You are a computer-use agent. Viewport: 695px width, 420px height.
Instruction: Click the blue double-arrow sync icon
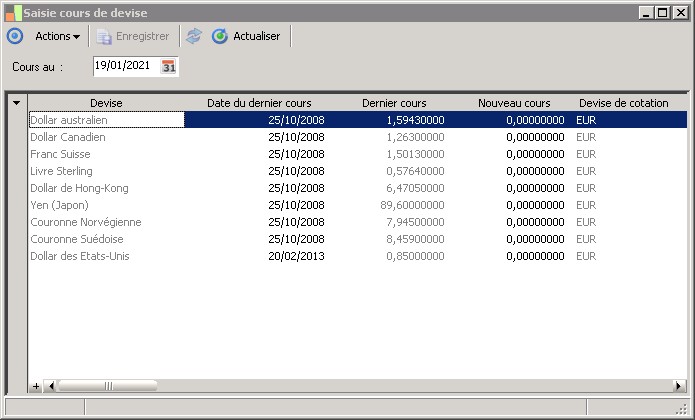click(194, 36)
